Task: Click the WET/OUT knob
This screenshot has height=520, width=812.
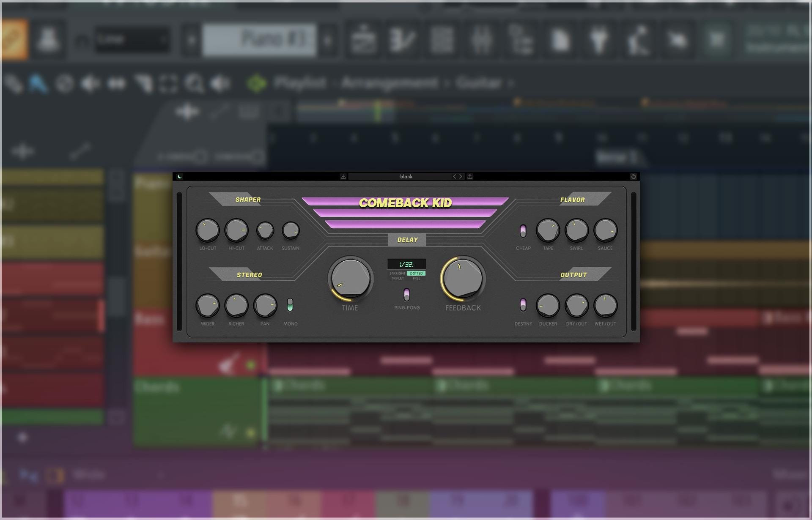Action: point(605,306)
